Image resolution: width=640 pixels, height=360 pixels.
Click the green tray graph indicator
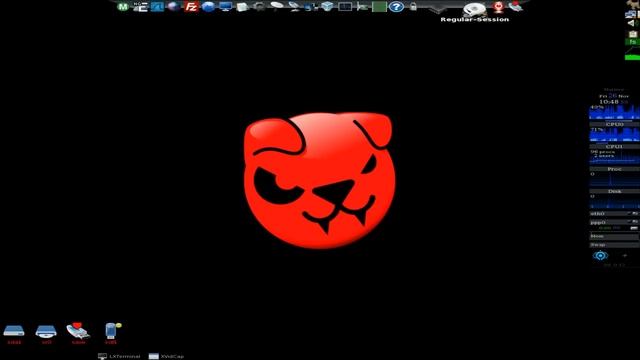632,53
